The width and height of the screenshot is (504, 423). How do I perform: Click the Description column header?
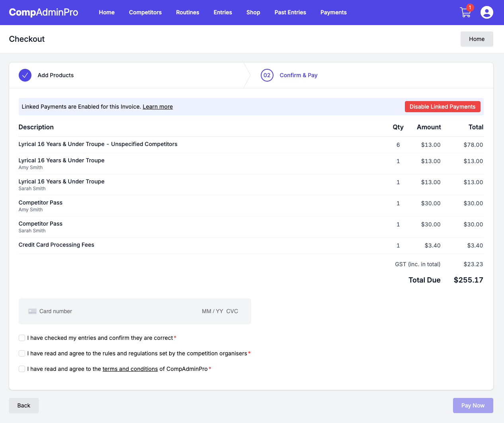coord(36,127)
